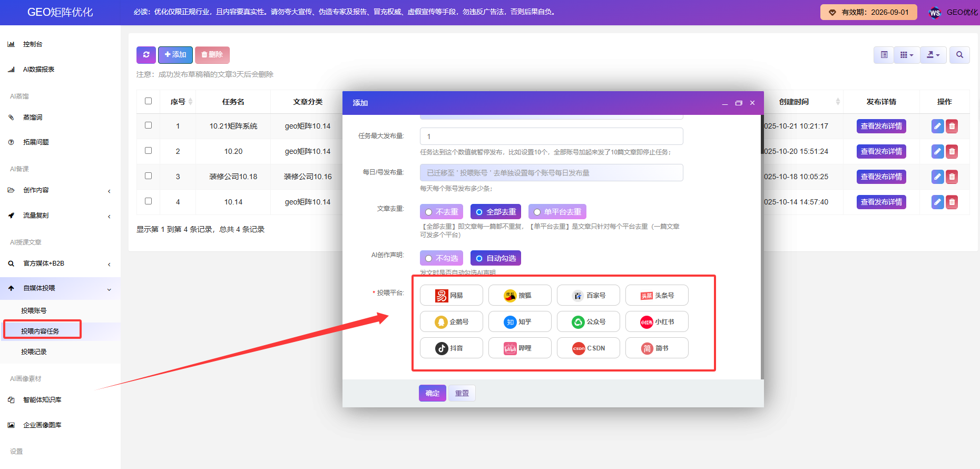Click edit icon for the 10.20 row
This screenshot has height=469, width=980.
[x=937, y=152]
